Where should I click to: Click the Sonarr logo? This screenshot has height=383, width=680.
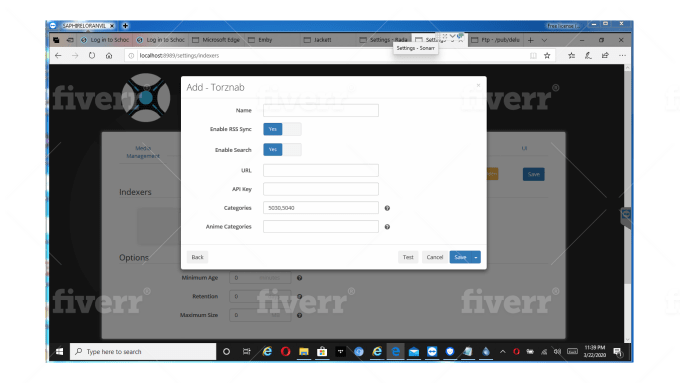pos(146,98)
